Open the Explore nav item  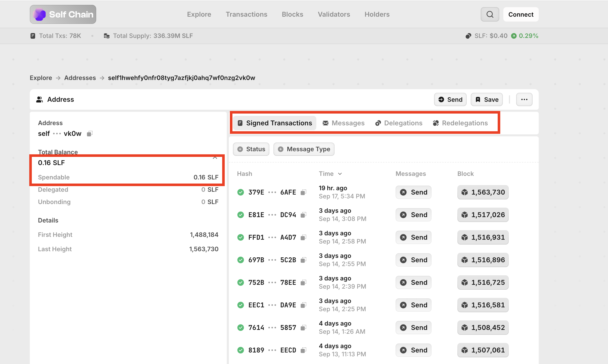click(x=199, y=14)
